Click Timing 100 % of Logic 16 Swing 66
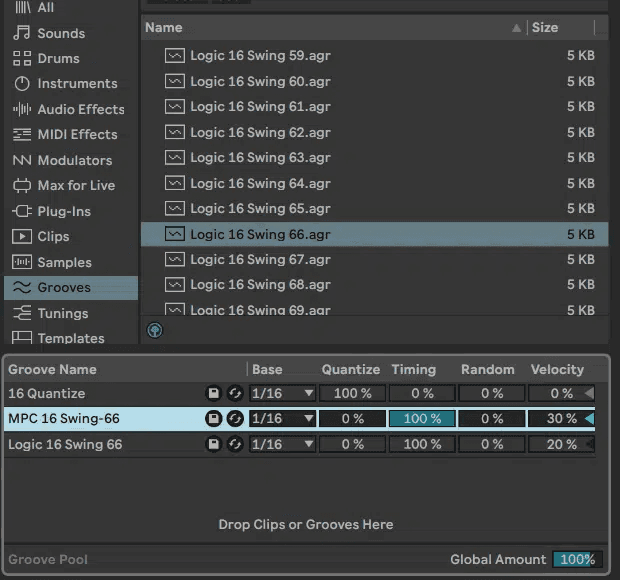The width and height of the screenshot is (620, 580). 422,444
